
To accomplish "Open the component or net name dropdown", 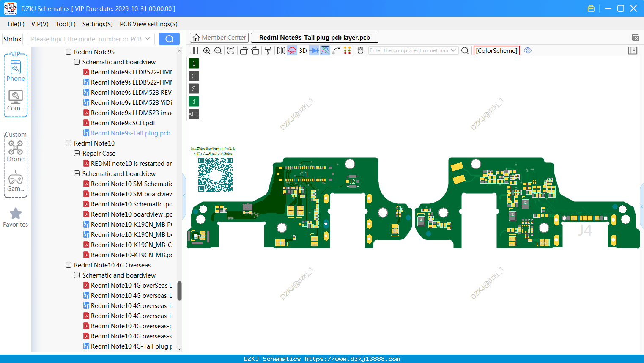I will (x=453, y=50).
